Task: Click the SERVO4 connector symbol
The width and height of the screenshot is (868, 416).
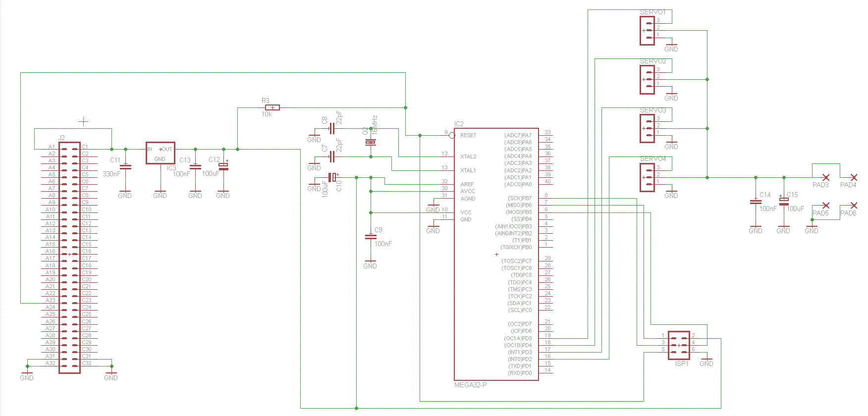Action: coord(647,177)
